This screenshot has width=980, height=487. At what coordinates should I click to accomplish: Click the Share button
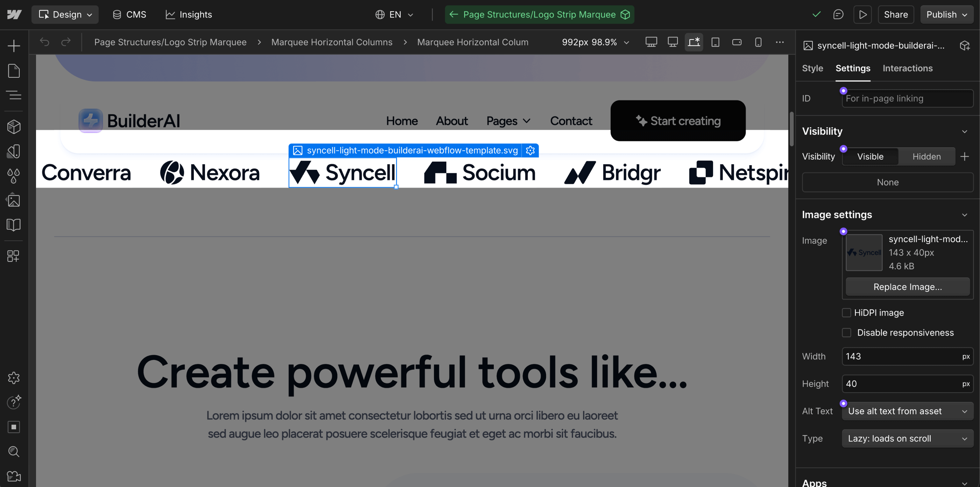click(x=896, y=14)
